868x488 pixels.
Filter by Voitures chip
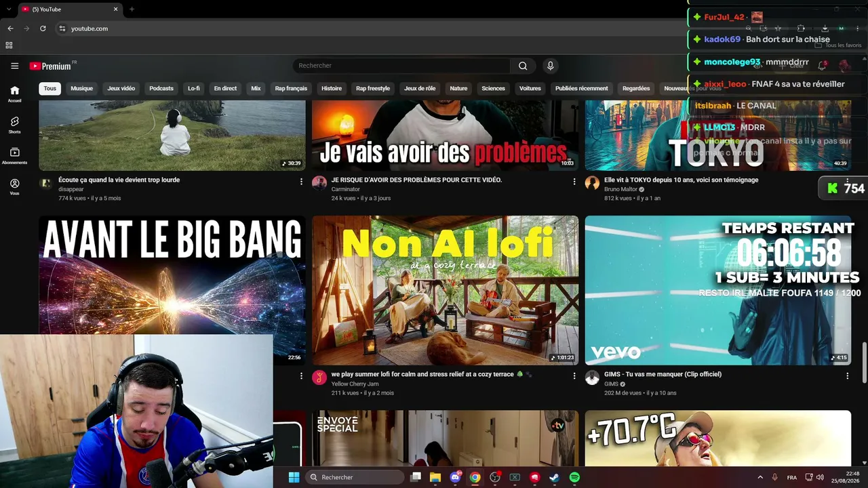tap(530, 88)
